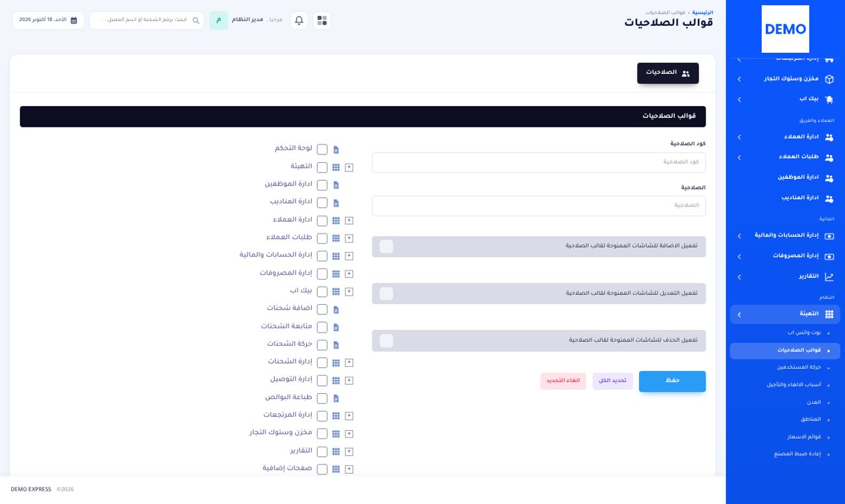Screen dimensions: 845x504
Task: Expand the التهيئة tree node
Action: point(349,168)
